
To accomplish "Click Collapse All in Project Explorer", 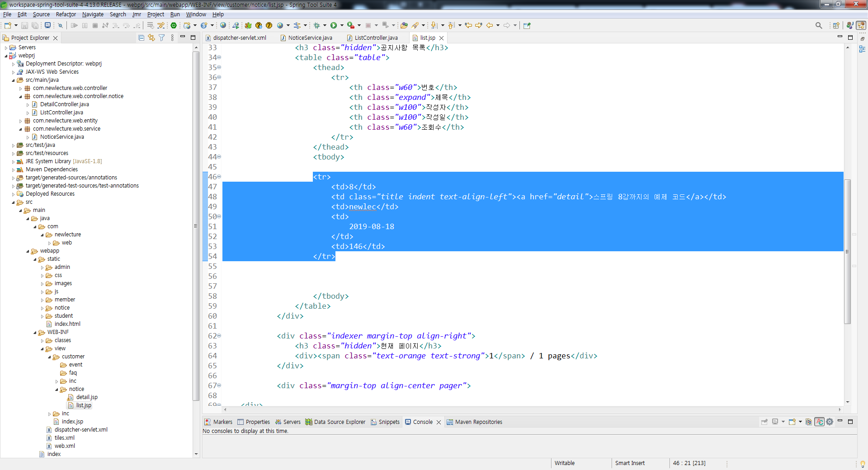I will [142, 38].
